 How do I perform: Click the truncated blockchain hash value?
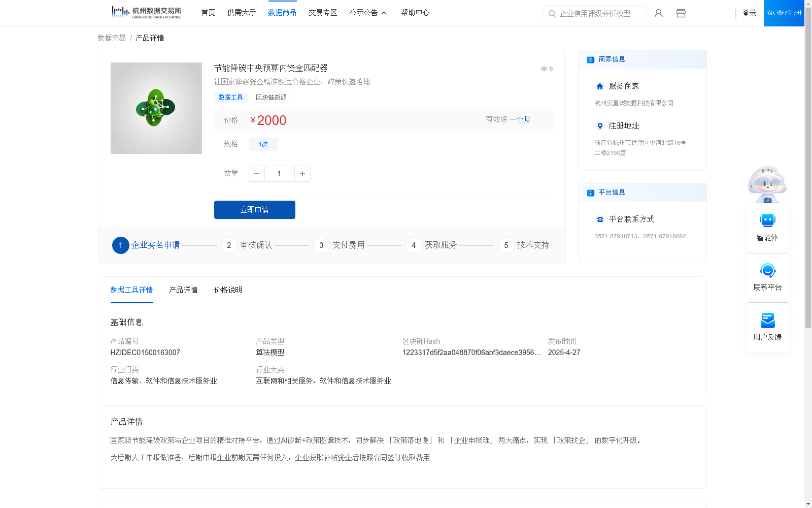[471, 353]
